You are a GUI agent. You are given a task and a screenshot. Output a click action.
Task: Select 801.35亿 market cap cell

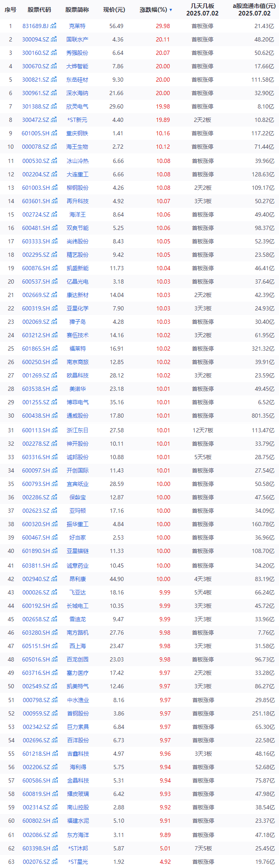263,416
